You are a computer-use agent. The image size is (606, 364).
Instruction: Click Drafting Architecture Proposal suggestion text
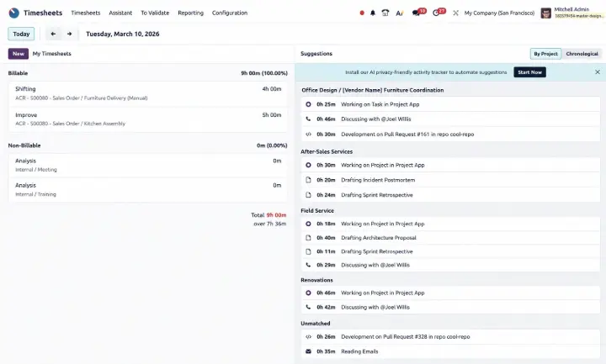pyautogui.click(x=379, y=238)
